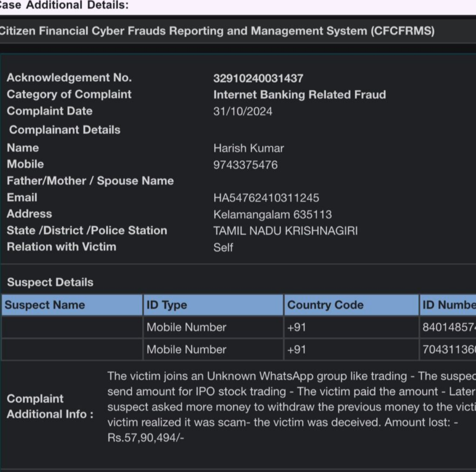Click the acknowledgement number 32910240031437
476x472 pixels.
(258, 78)
